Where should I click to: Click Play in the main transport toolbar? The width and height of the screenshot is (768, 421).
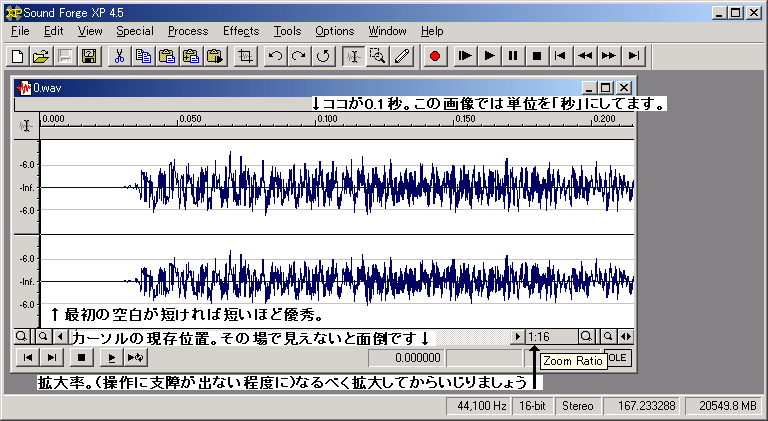click(489, 56)
